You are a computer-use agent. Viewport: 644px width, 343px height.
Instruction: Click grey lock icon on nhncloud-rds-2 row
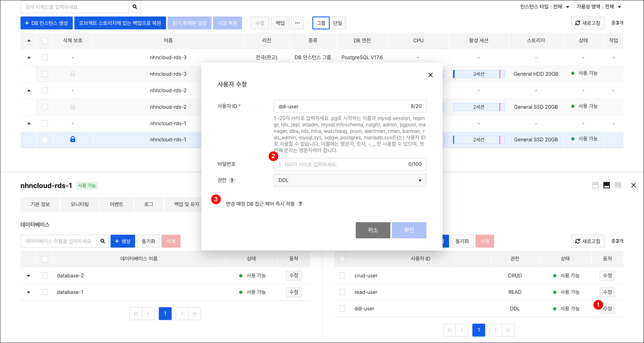73,107
